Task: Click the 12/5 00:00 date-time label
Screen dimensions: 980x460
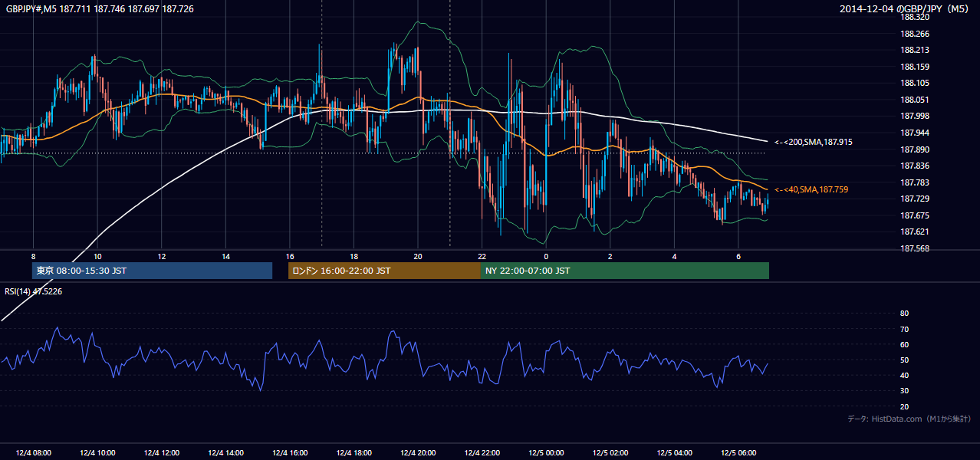Action: click(x=546, y=453)
